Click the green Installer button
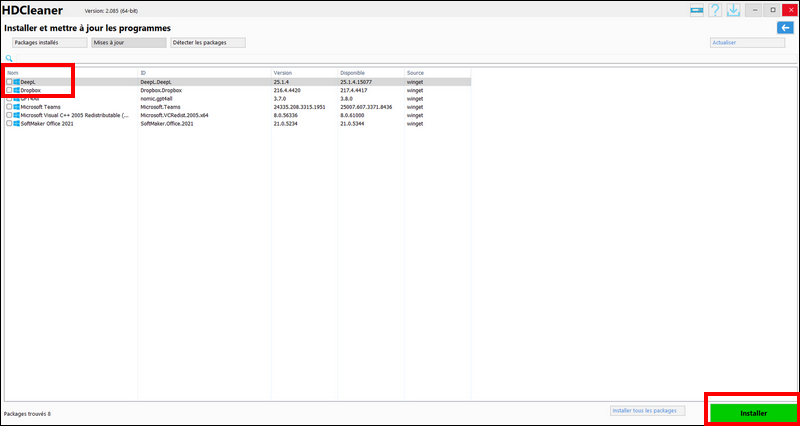The height and width of the screenshot is (426, 800). pyautogui.click(x=753, y=413)
